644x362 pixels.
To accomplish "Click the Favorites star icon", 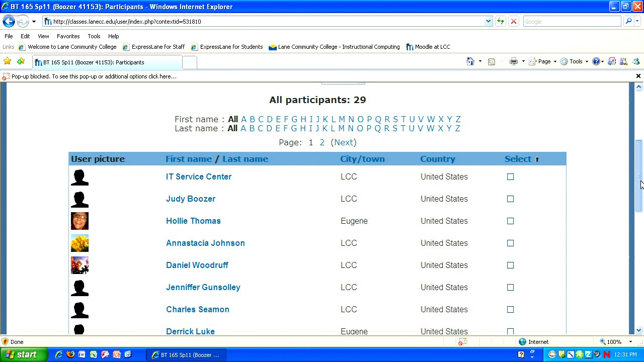I will click(x=8, y=61).
